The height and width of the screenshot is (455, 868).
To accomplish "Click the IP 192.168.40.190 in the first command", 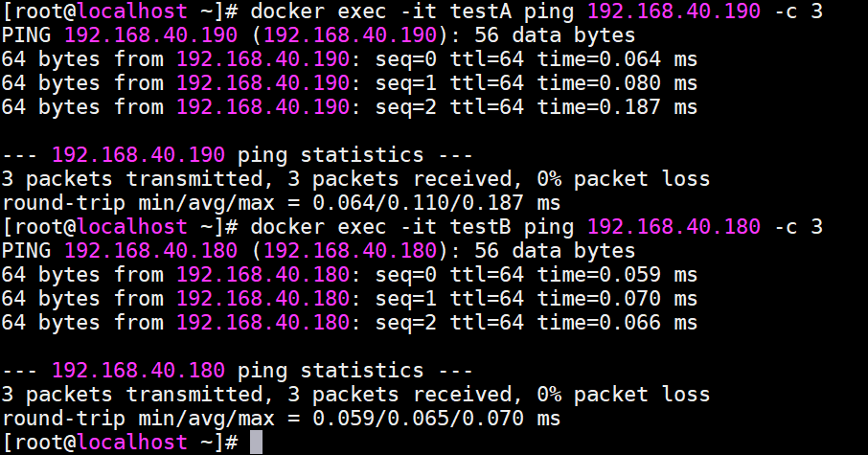I will (x=674, y=12).
